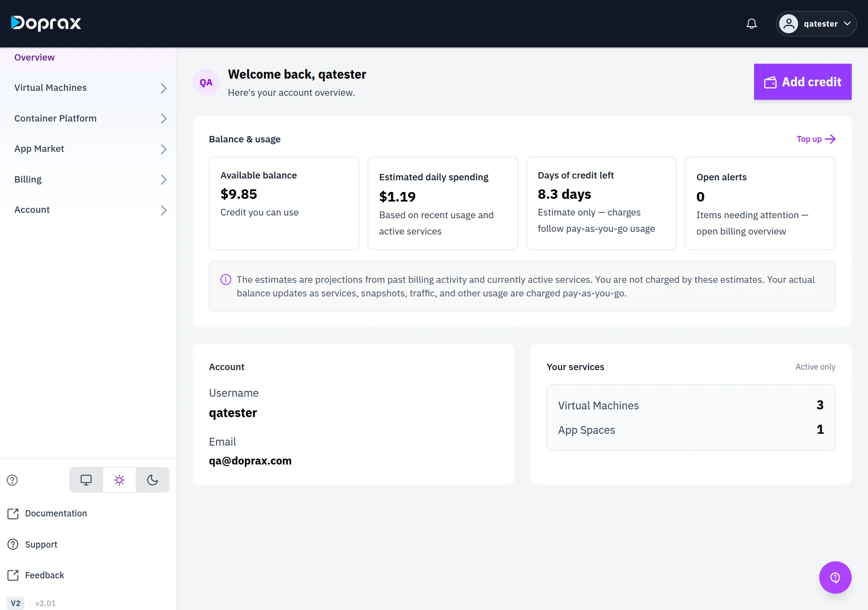Click the wallet icon in Add credit
This screenshot has height=610, width=868.
(770, 82)
